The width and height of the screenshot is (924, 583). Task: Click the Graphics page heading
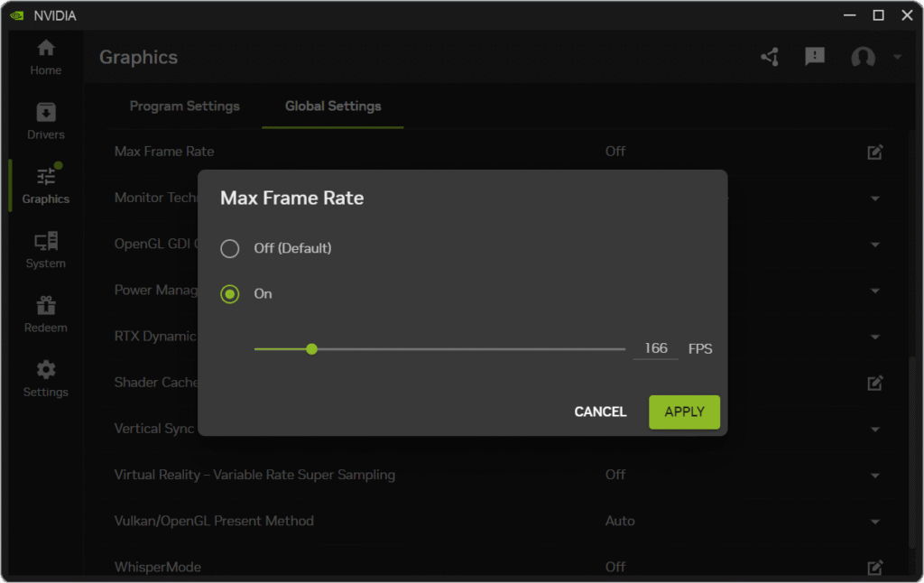138,57
